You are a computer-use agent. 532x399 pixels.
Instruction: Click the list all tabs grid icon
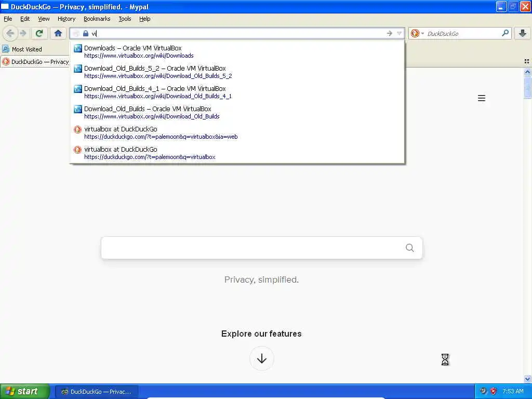[x=527, y=61]
